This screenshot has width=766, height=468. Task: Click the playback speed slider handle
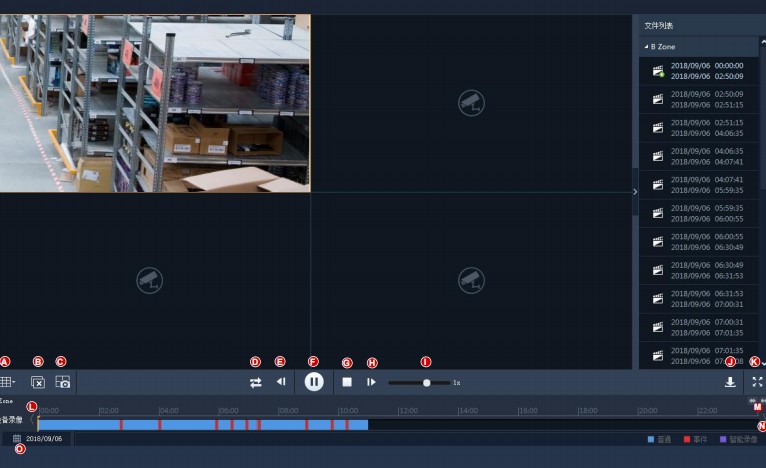click(427, 382)
